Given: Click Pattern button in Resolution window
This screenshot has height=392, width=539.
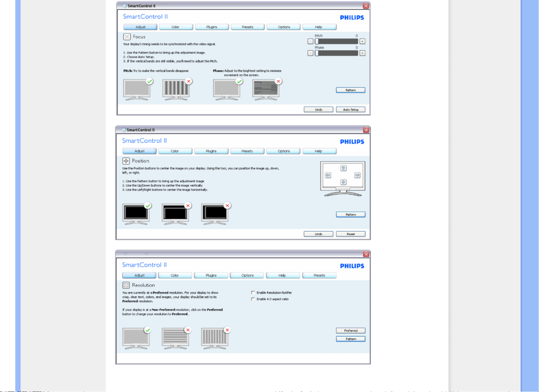Looking at the screenshot, I should coord(351,339).
